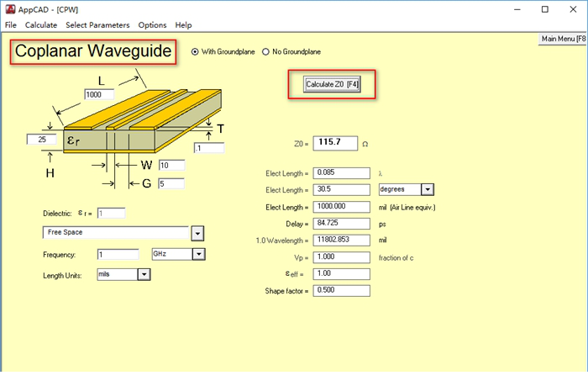Image resolution: width=588 pixels, height=386 pixels.
Task: Open the Length Units mils dropdown
Action: click(144, 274)
